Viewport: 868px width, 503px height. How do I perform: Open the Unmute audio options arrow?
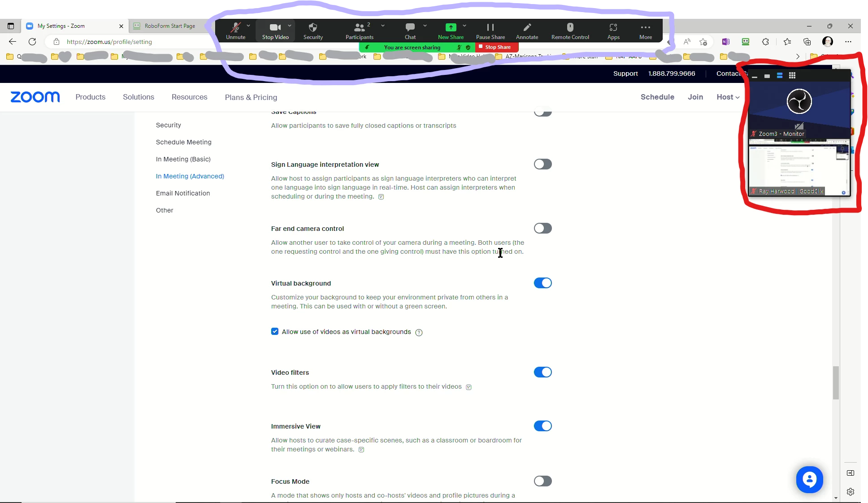point(248,26)
